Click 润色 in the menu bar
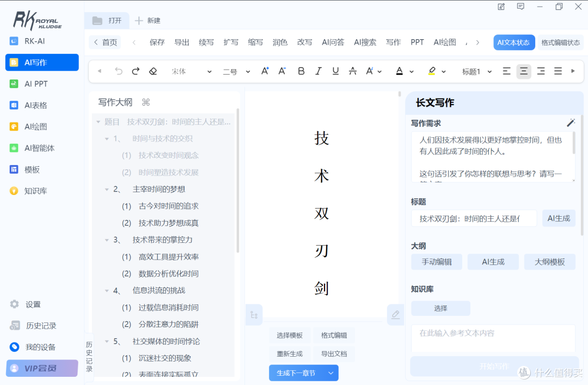Screen dimensions: 588x385 click(x=280, y=42)
